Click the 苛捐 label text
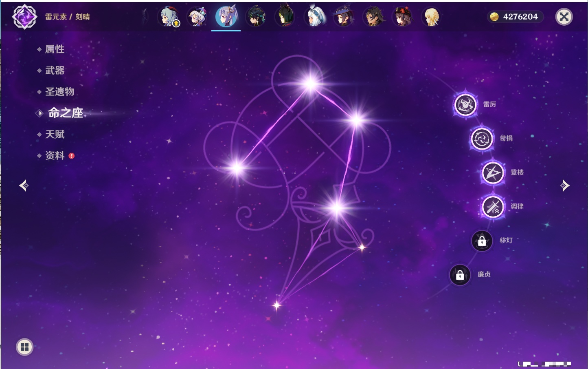Image resolution: width=588 pixels, height=369 pixels. (x=506, y=138)
